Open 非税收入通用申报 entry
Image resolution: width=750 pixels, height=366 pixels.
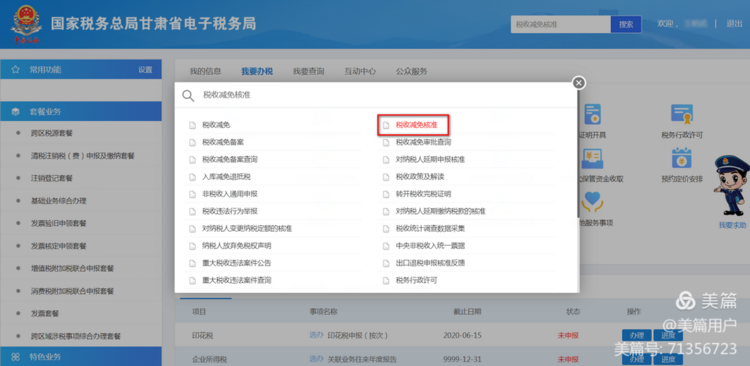(x=230, y=194)
